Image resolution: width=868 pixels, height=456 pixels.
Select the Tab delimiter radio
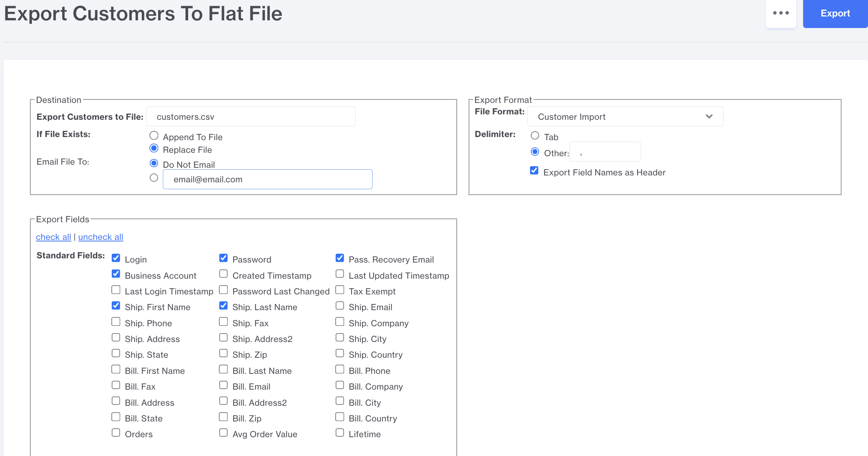[x=535, y=135]
